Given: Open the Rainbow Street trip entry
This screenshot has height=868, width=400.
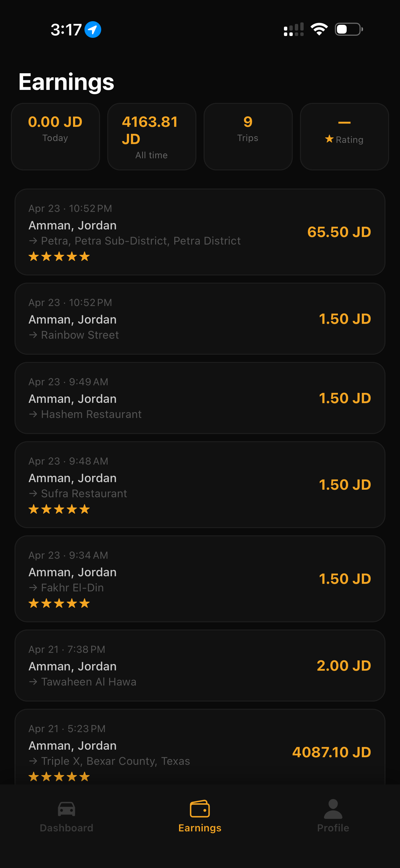Looking at the screenshot, I should [200, 319].
